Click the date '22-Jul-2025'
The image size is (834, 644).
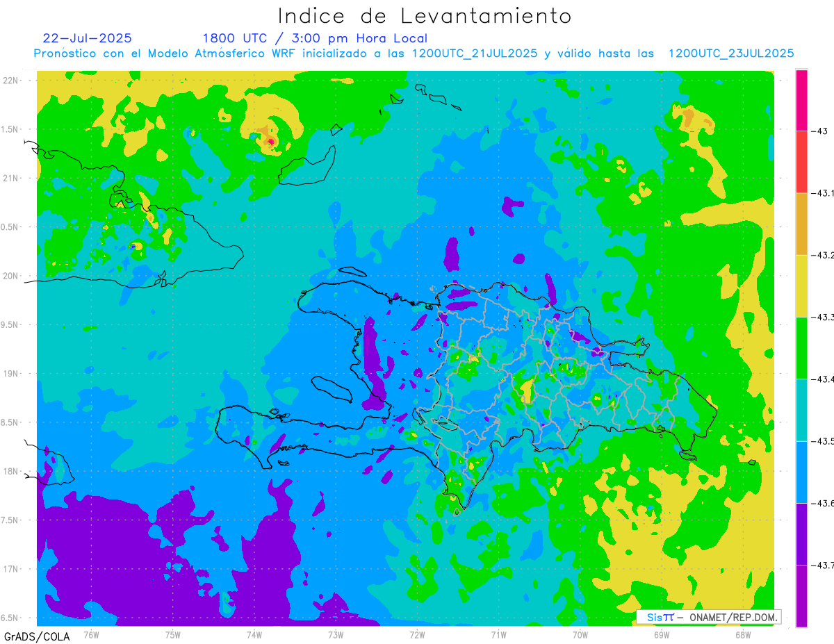click(88, 38)
